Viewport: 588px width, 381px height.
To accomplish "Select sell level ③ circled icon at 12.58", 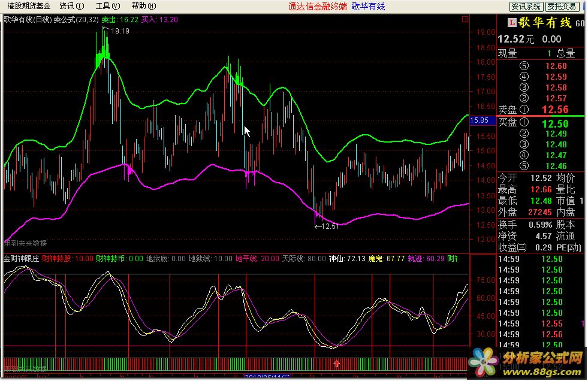I will [x=524, y=87].
